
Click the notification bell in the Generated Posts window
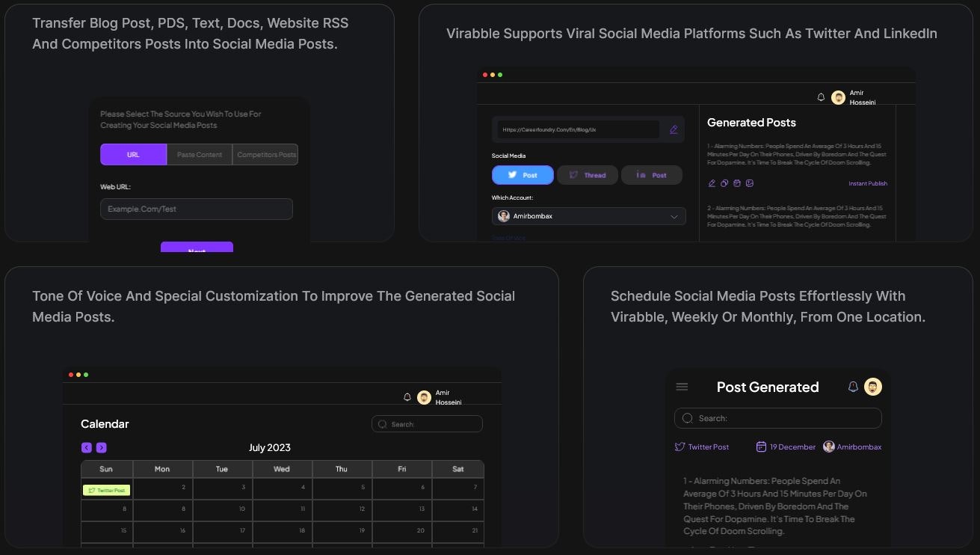click(821, 97)
